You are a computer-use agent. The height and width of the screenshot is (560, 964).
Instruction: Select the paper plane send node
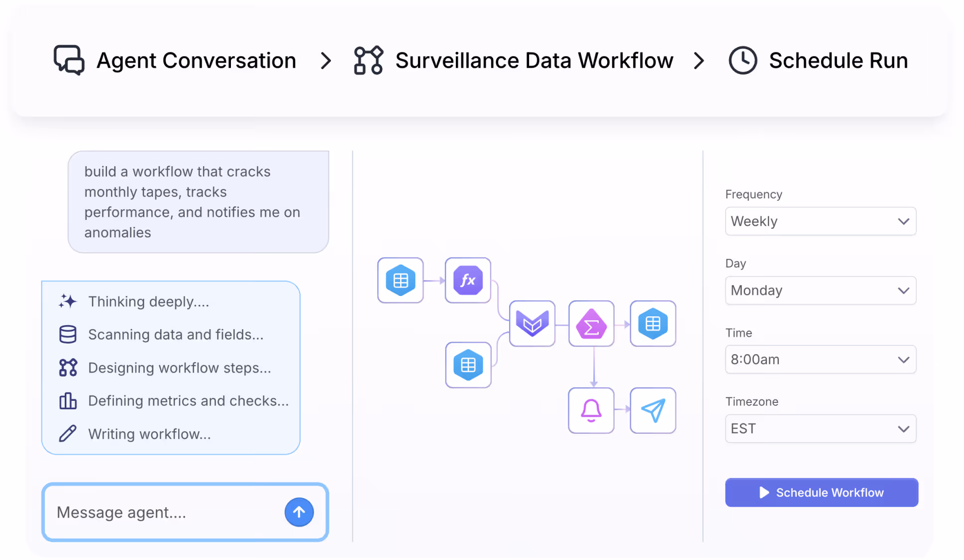pyautogui.click(x=653, y=410)
